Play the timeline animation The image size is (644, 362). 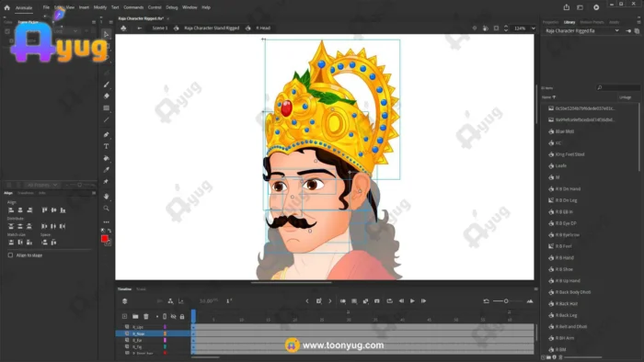click(412, 301)
